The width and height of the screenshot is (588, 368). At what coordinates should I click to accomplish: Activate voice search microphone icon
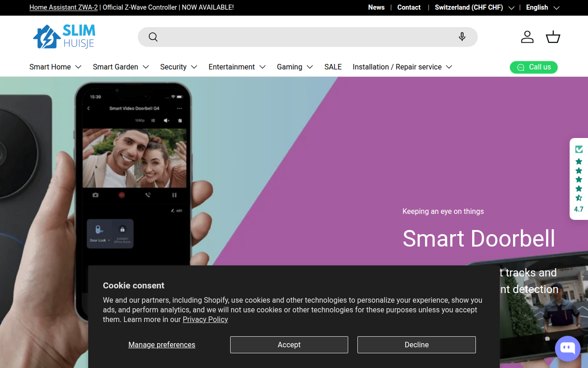pos(462,37)
